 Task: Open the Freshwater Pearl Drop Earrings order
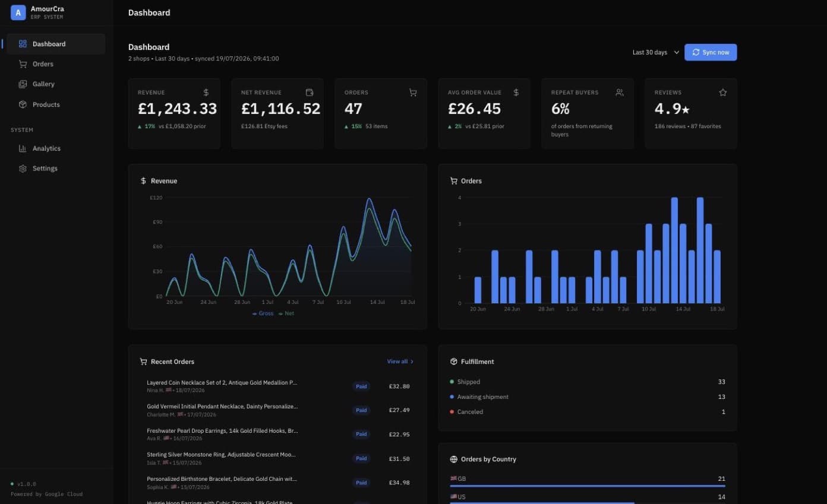(x=277, y=435)
